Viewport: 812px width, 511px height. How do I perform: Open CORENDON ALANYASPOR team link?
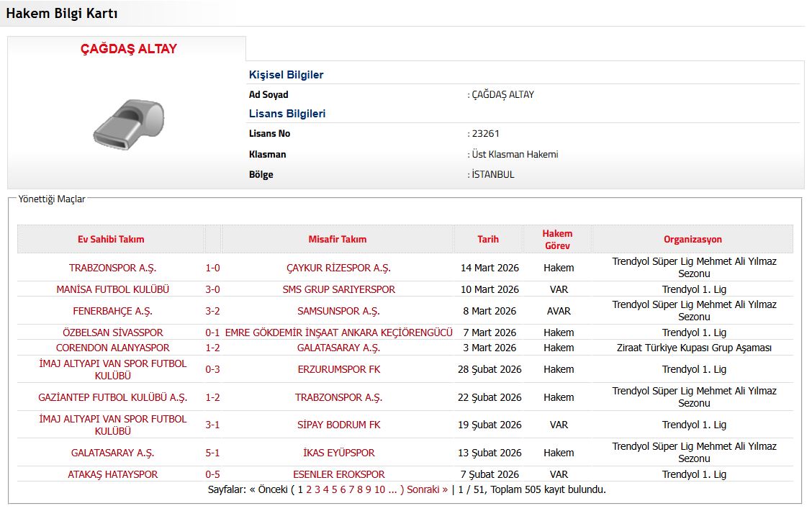(112, 348)
